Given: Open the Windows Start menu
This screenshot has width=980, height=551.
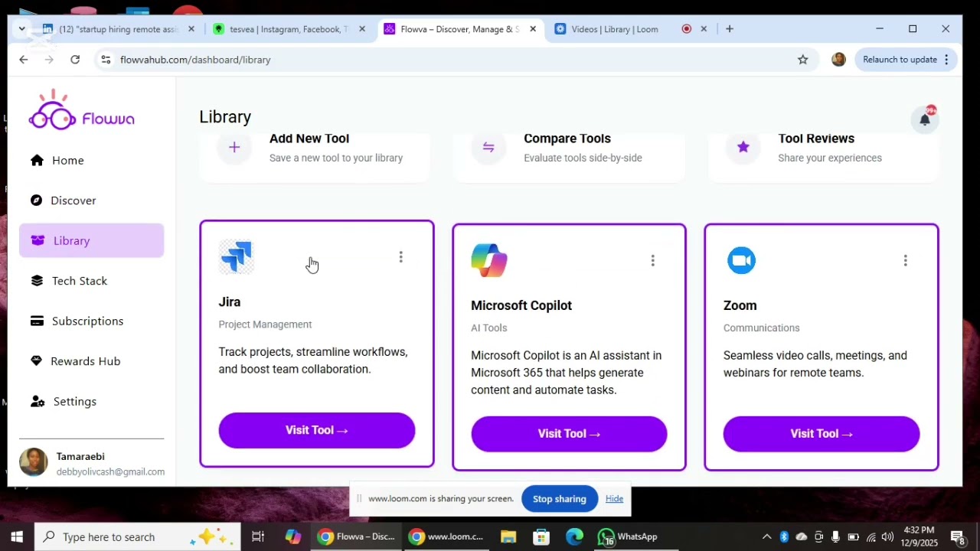Looking at the screenshot, I should click(x=17, y=536).
